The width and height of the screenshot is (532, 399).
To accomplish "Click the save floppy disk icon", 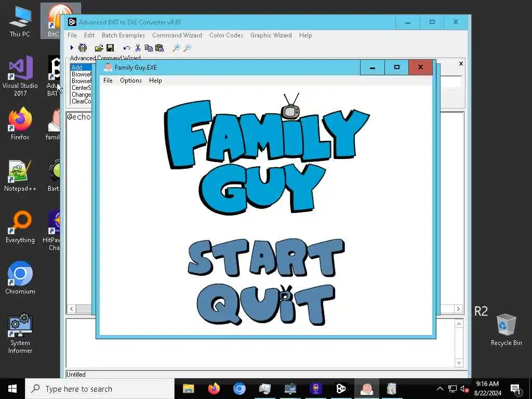I will click(110, 48).
